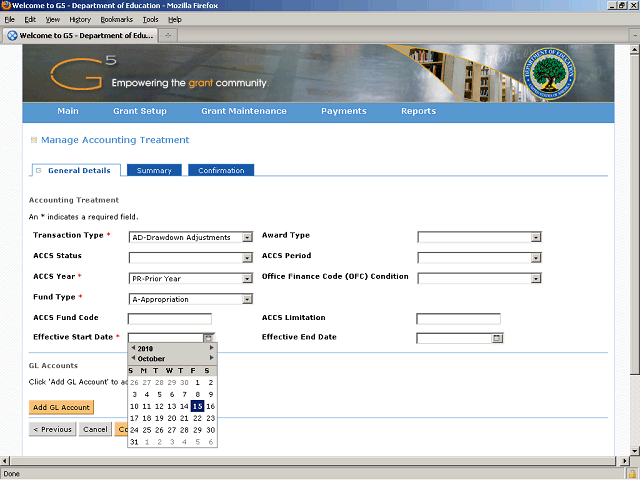Open Main navigation menu
This screenshot has width=640, height=480.
pyautogui.click(x=68, y=111)
